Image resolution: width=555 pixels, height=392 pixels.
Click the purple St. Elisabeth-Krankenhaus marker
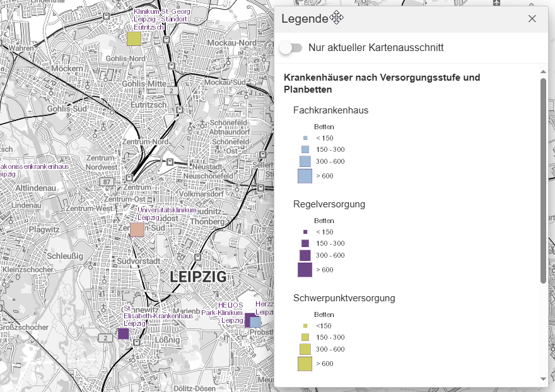[123, 334]
